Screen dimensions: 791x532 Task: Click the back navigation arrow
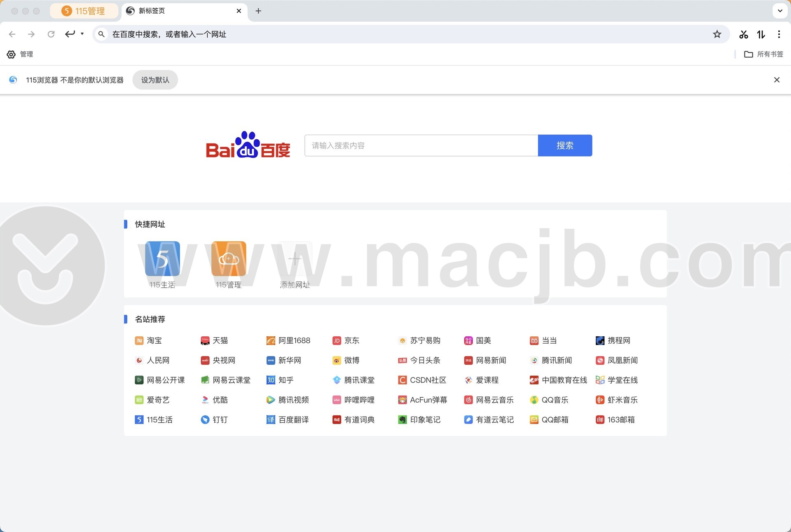pyautogui.click(x=12, y=34)
